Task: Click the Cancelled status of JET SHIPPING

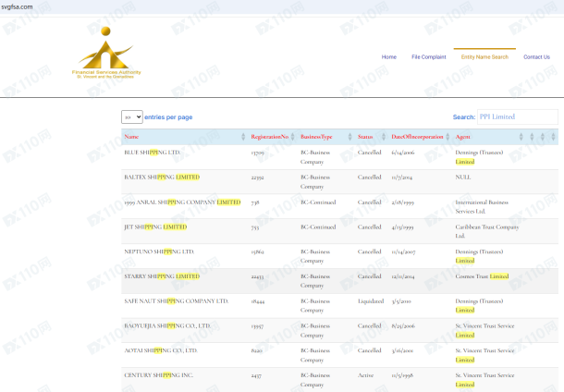Action: 370,227
